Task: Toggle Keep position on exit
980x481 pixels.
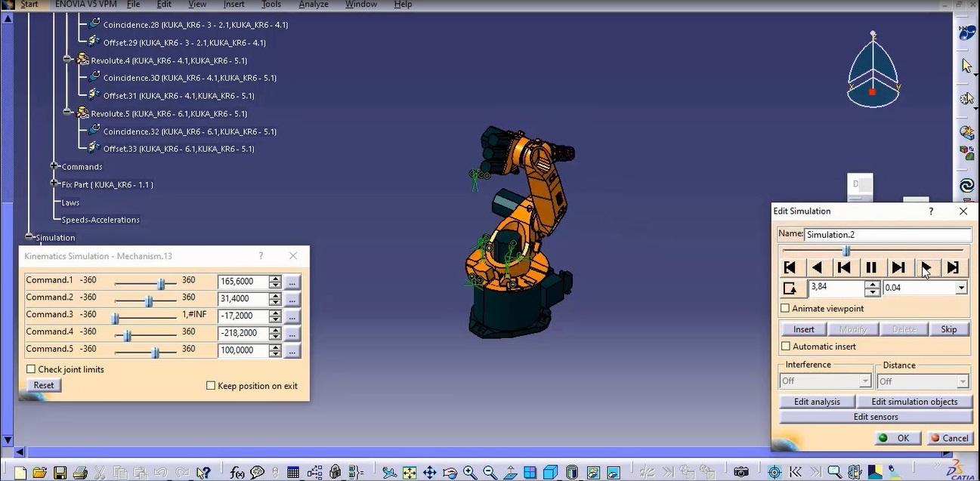Action: [211, 386]
